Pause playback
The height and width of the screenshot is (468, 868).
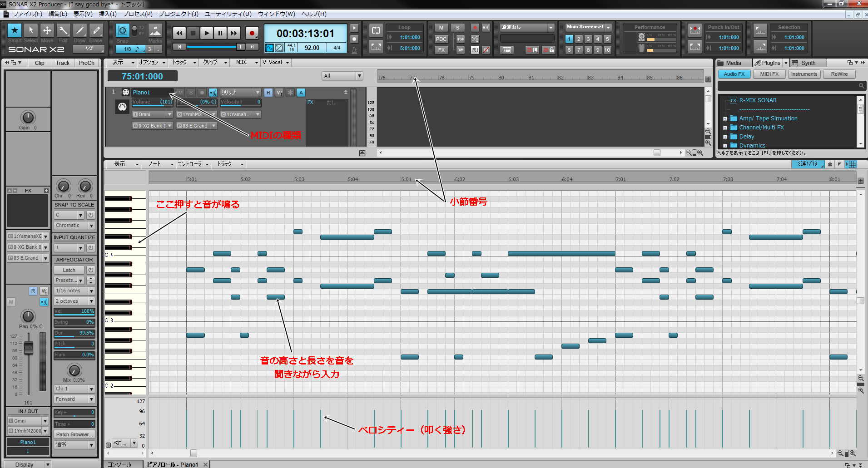click(x=220, y=33)
